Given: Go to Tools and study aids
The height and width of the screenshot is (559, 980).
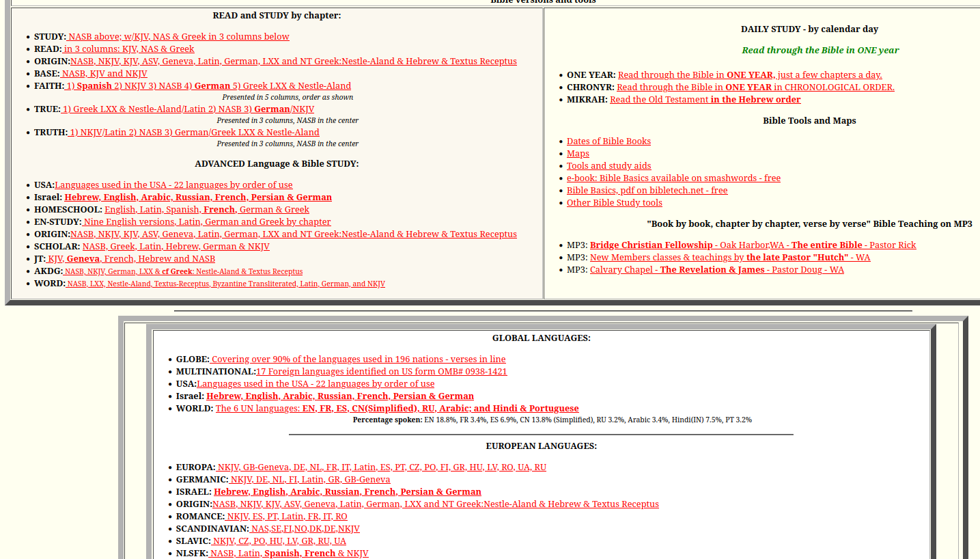Looking at the screenshot, I should pos(608,166).
